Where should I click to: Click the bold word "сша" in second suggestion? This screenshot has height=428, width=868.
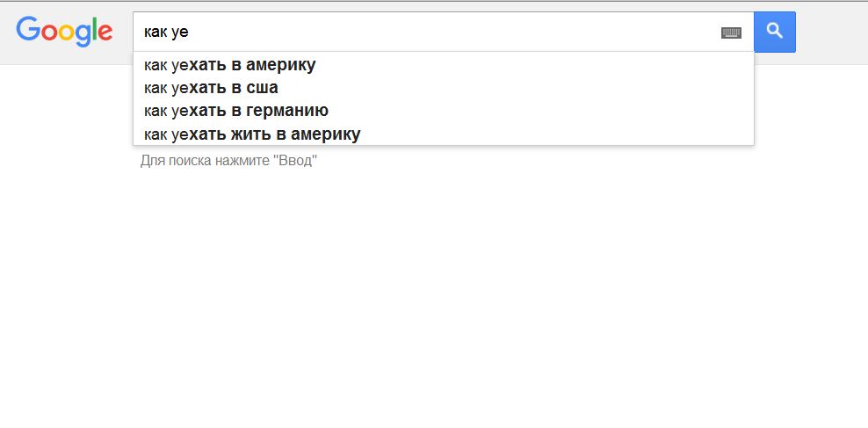(262, 88)
